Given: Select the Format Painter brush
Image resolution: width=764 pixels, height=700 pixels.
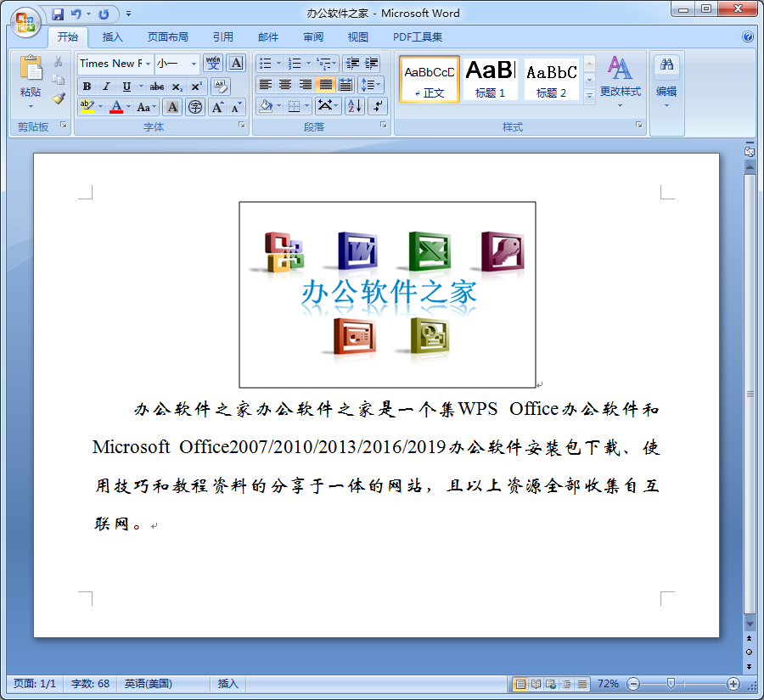Looking at the screenshot, I should point(59,98).
